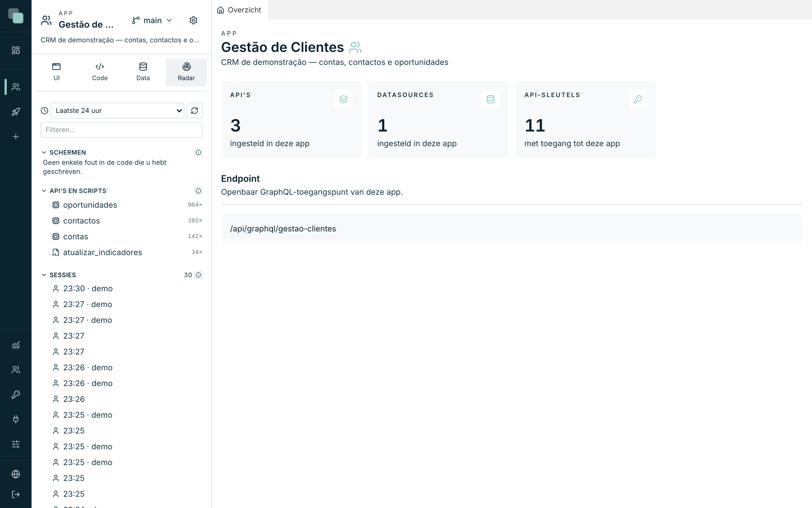Switch to the UI tab
Viewport: 812px width, 508px height.
(x=56, y=72)
